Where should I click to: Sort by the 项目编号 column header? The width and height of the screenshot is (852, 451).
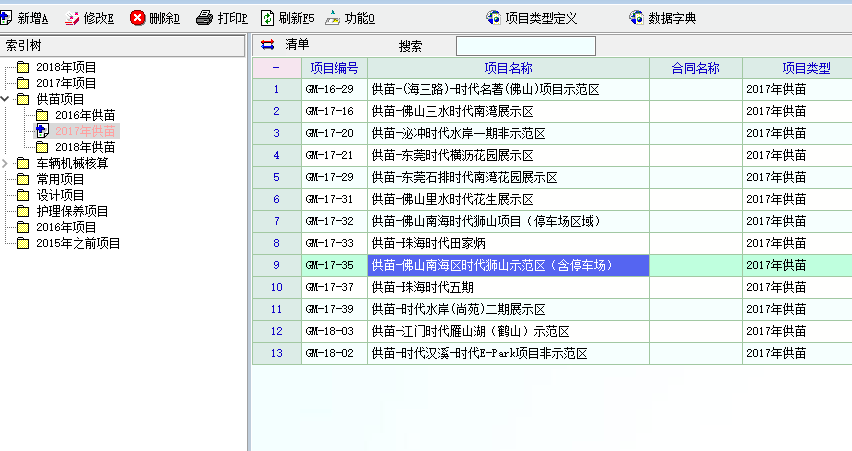tap(334, 68)
